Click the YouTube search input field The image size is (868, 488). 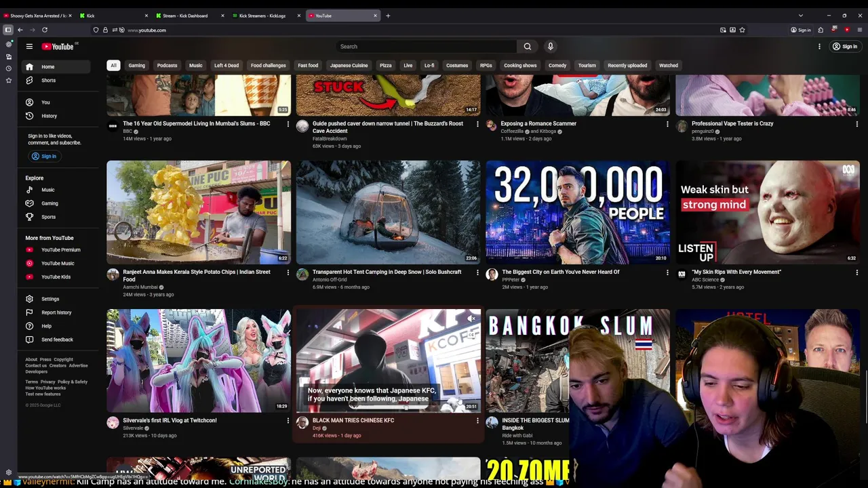[x=426, y=46]
